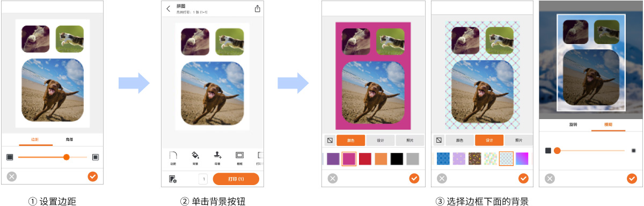
Task: Pick the black color swatch
Action: [x=397, y=159]
